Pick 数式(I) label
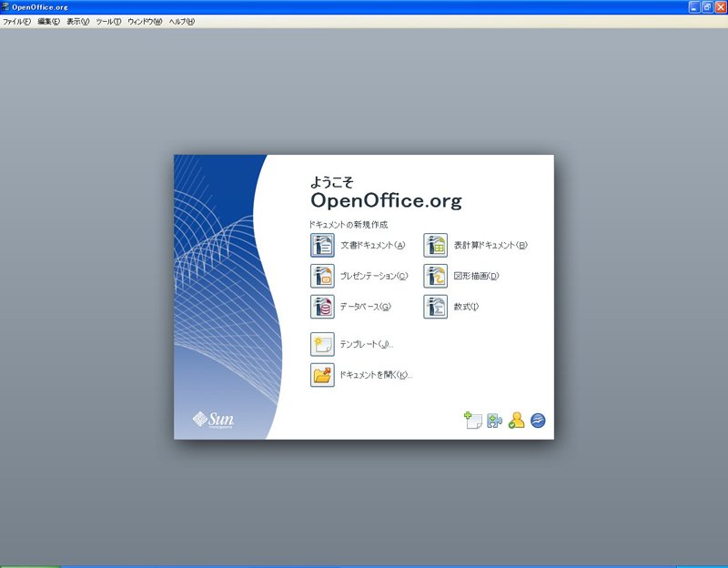This screenshot has width=728, height=568. pyautogui.click(x=466, y=307)
